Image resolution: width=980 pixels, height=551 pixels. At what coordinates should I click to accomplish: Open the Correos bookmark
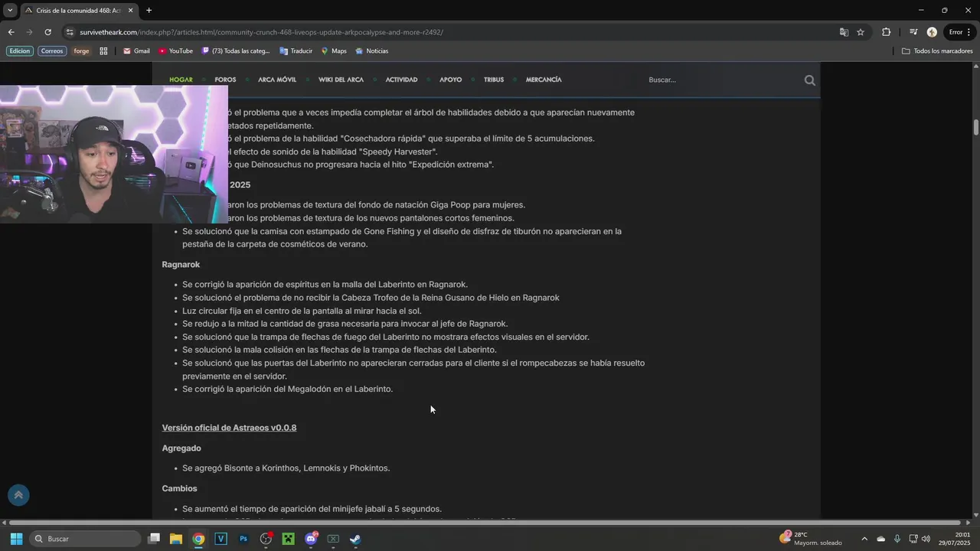[52, 51]
